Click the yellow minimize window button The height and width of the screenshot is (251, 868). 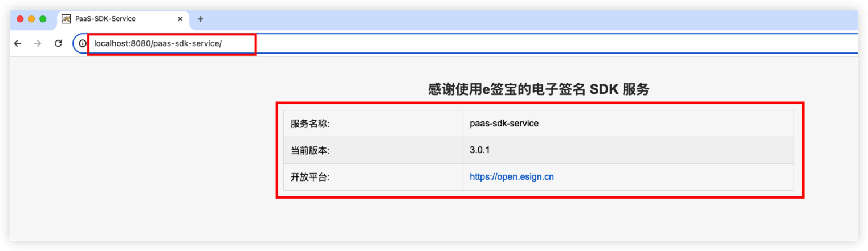(31, 19)
